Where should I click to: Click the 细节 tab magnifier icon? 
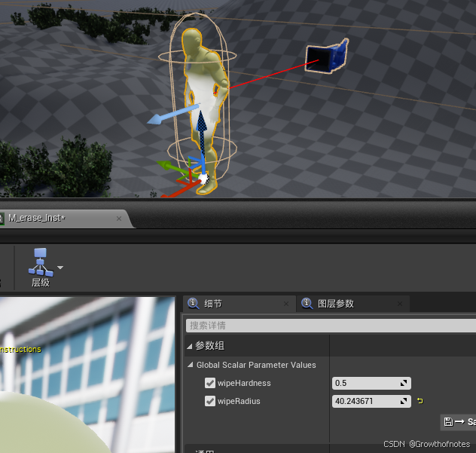click(x=193, y=303)
